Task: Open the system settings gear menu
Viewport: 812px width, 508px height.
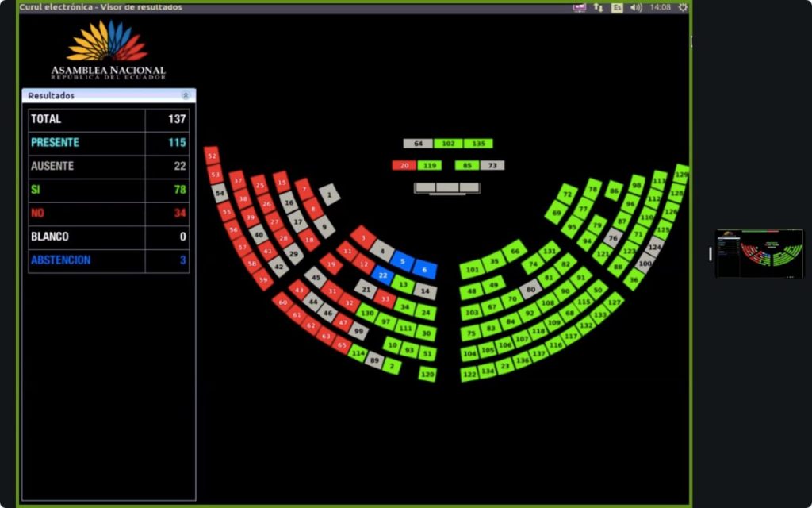Action: (683, 7)
